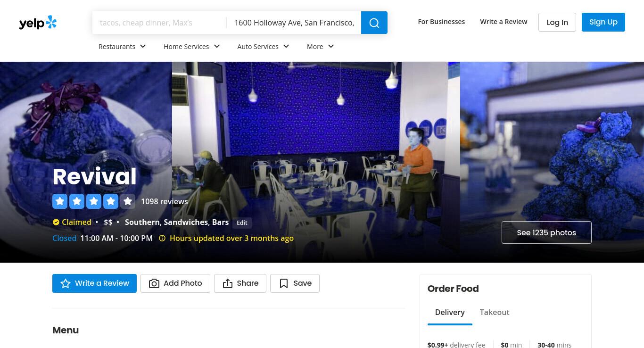The width and height of the screenshot is (644, 348).
Task: Open the restaurant interior photo
Action: (x=316, y=162)
